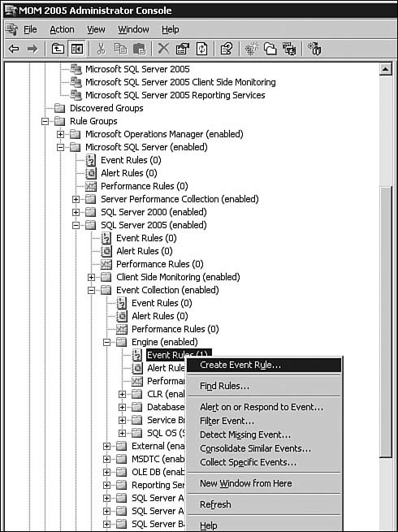Click the Copy toolbar icon

point(120,49)
